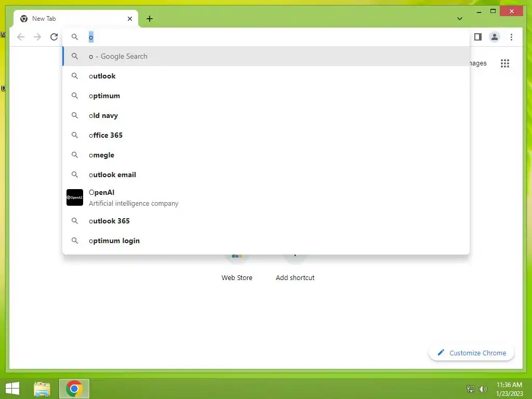Image resolution: width=532 pixels, height=399 pixels.
Task: Open the OpenAI entity suggestion
Action: [267, 197]
